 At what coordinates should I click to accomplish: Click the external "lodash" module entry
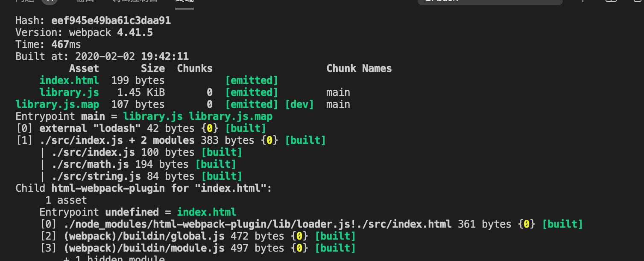click(90, 128)
